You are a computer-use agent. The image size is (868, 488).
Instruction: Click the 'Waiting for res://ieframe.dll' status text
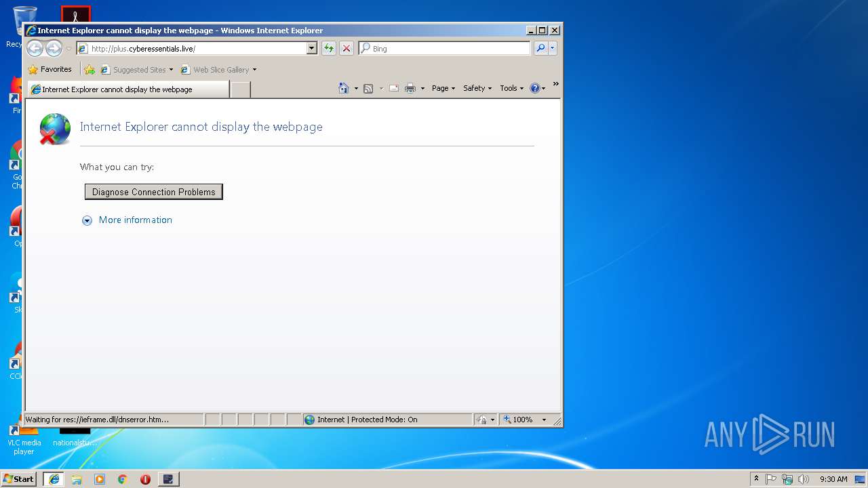97,420
